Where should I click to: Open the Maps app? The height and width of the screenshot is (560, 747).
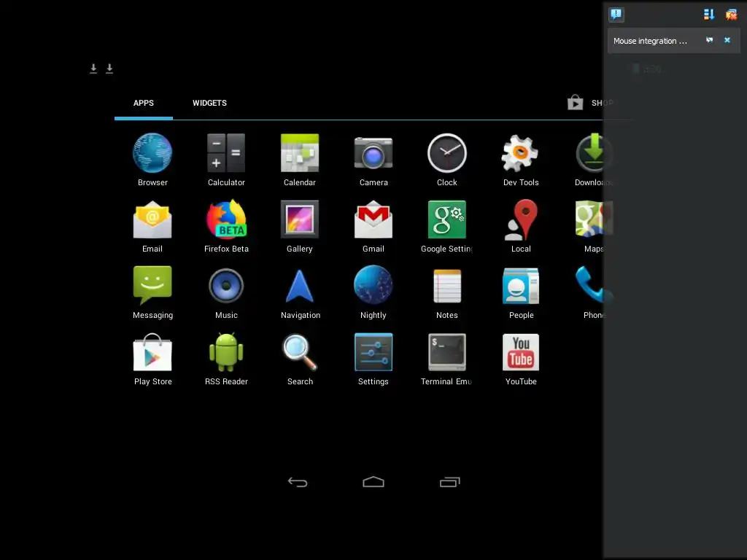[x=594, y=226]
